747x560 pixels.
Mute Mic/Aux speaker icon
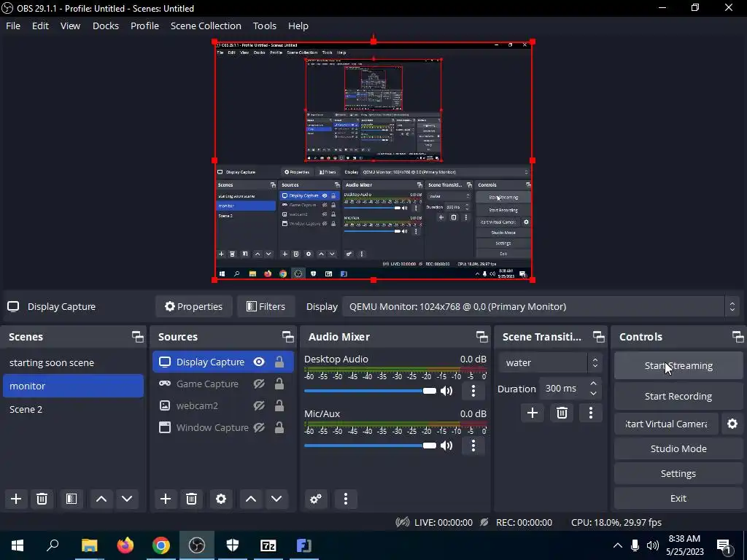[446, 446]
